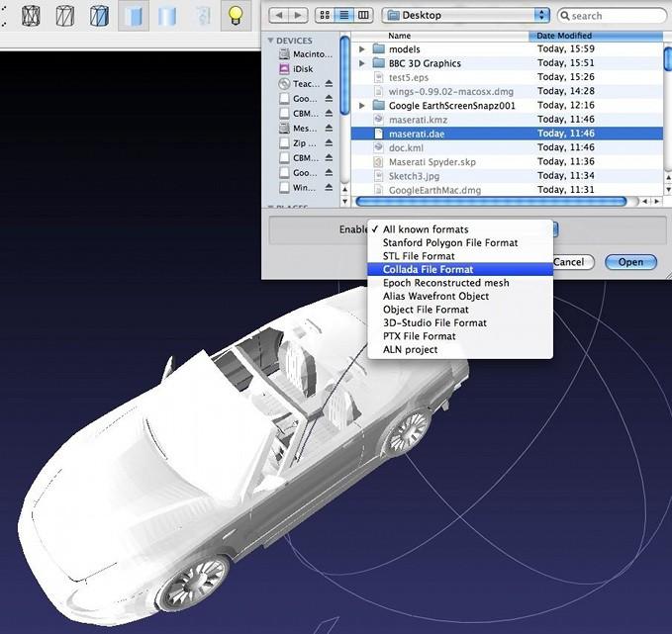
Task: Switch file dialog to icon view
Action: [325, 16]
